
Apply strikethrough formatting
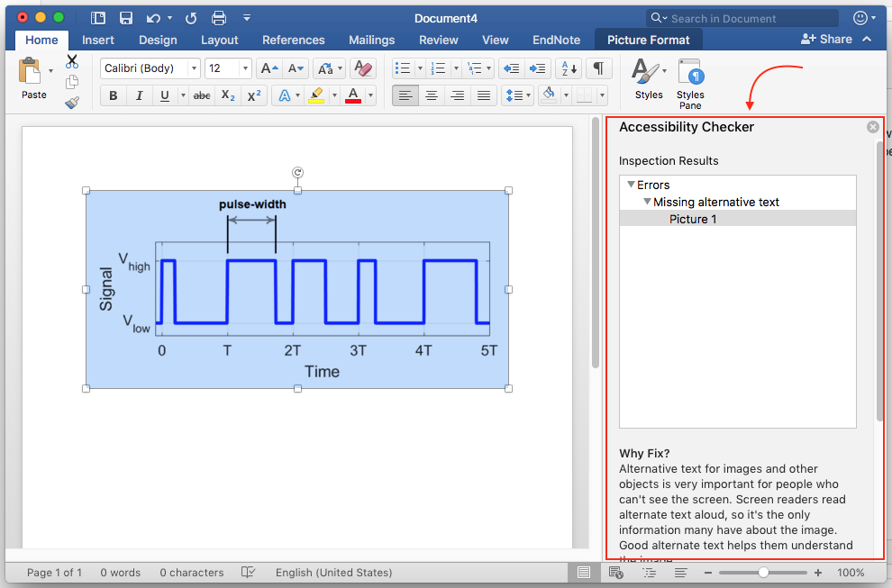[x=202, y=95]
